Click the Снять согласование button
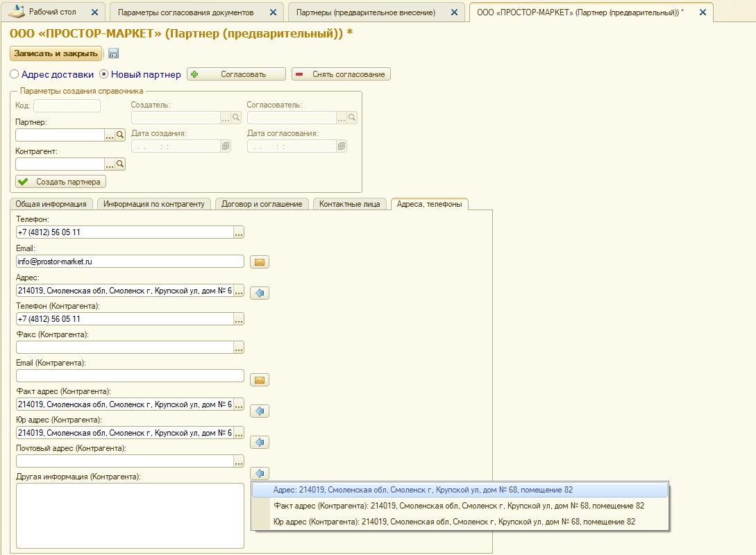The image size is (756, 555). [x=341, y=74]
